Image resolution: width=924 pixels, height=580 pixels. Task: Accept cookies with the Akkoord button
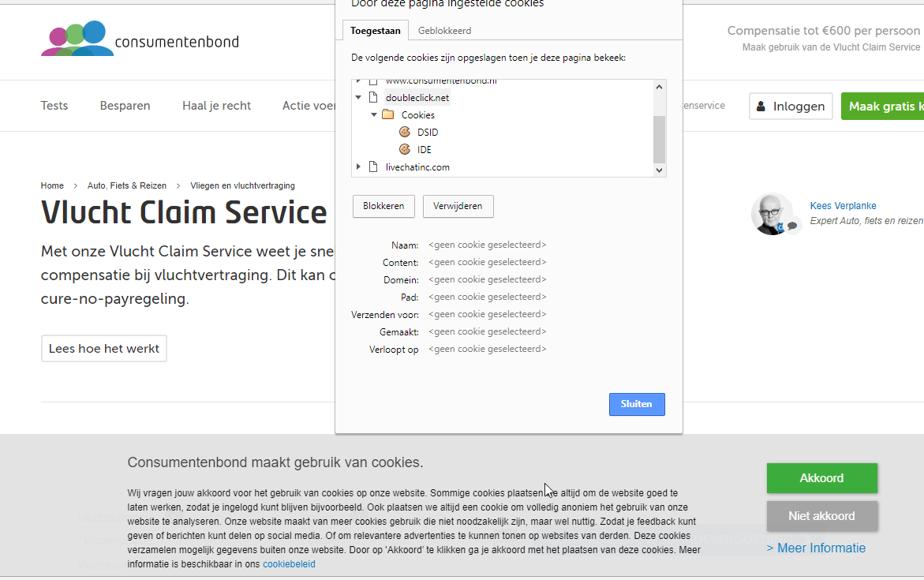coord(821,478)
